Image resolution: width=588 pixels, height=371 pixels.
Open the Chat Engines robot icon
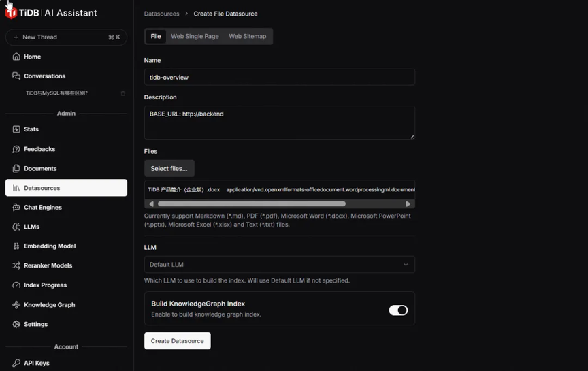16,207
